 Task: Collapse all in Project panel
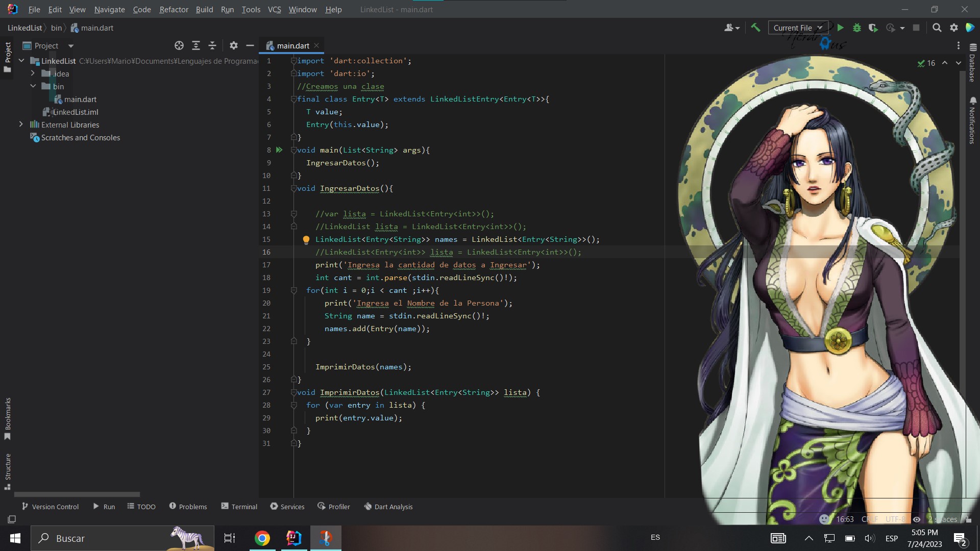212,46
